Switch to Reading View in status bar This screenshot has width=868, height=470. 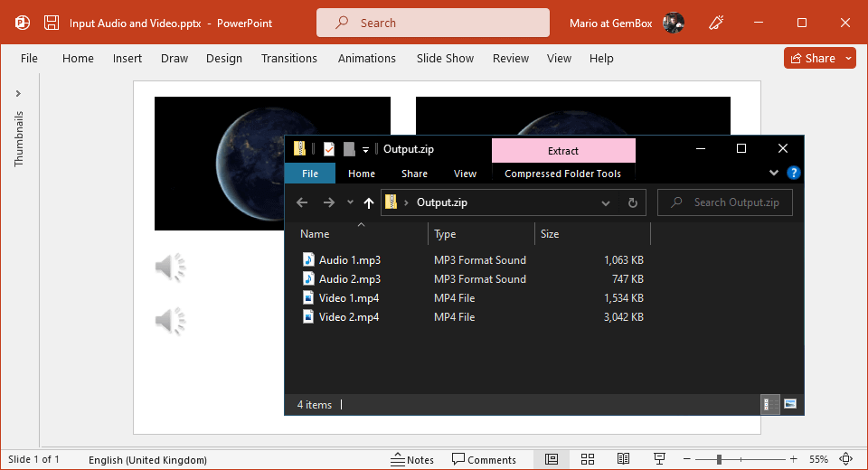(x=623, y=459)
